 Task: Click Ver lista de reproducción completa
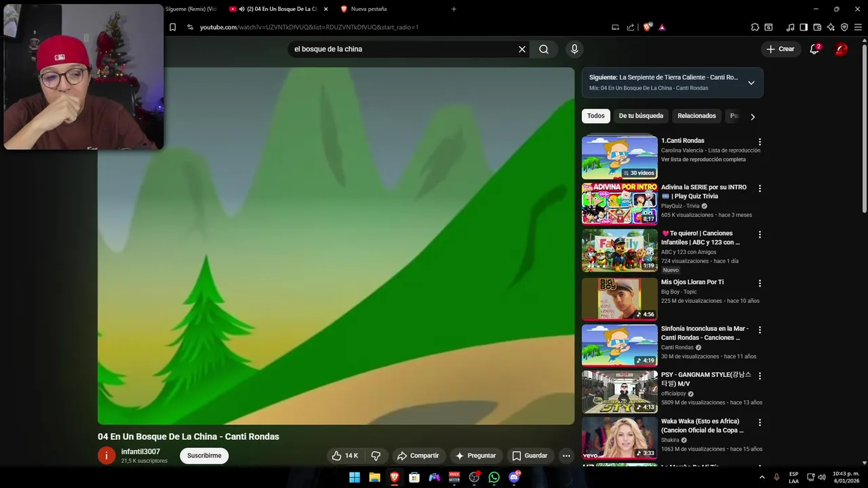(x=703, y=159)
